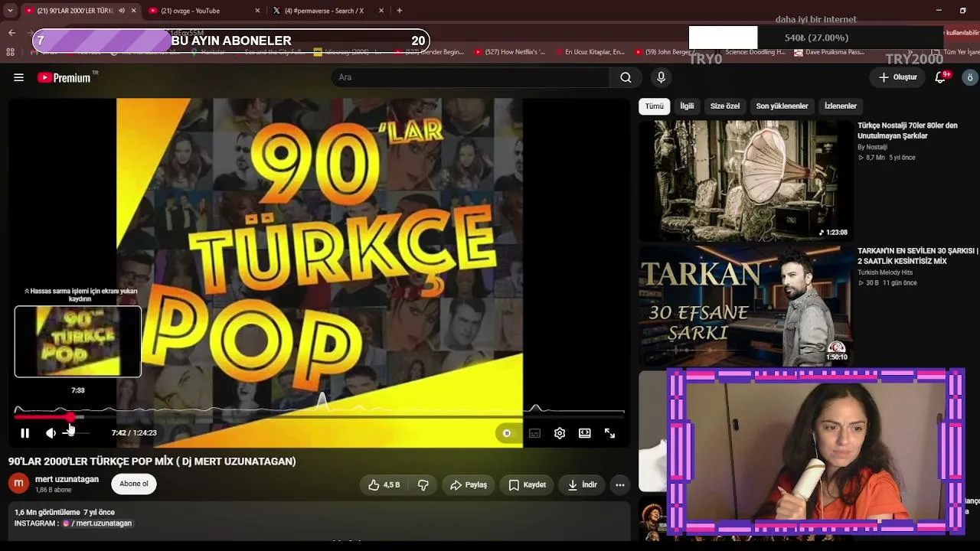Click the 7:42 / 1:24:23 time display
This screenshot has width=980, height=551.
[x=134, y=433]
